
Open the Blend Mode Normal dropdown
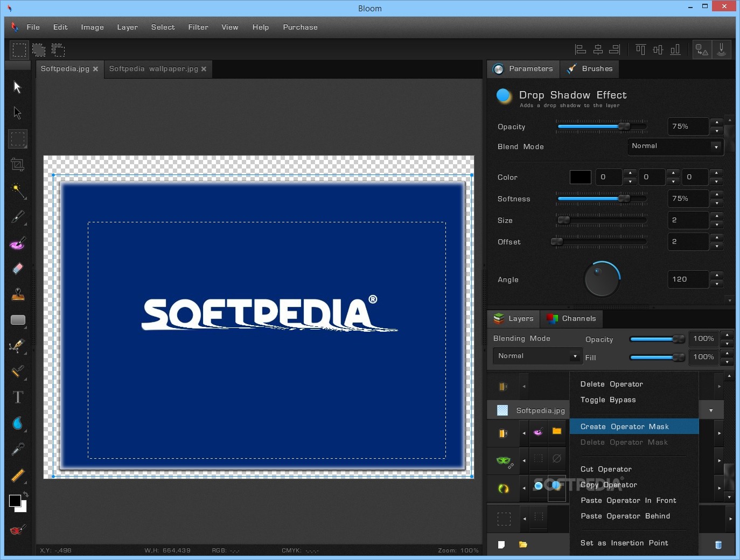click(x=675, y=146)
